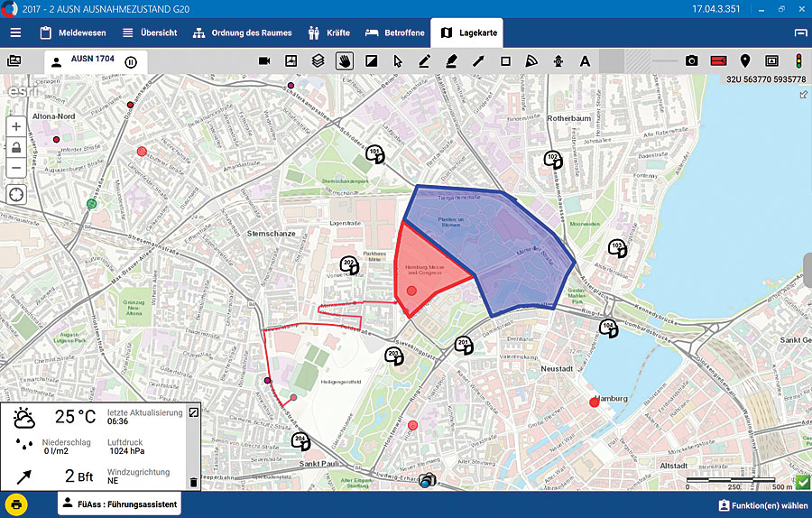The height and width of the screenshot is (518, 812).
Task: Click the 2 Bft wind strength value
Action: coord(78,476)
